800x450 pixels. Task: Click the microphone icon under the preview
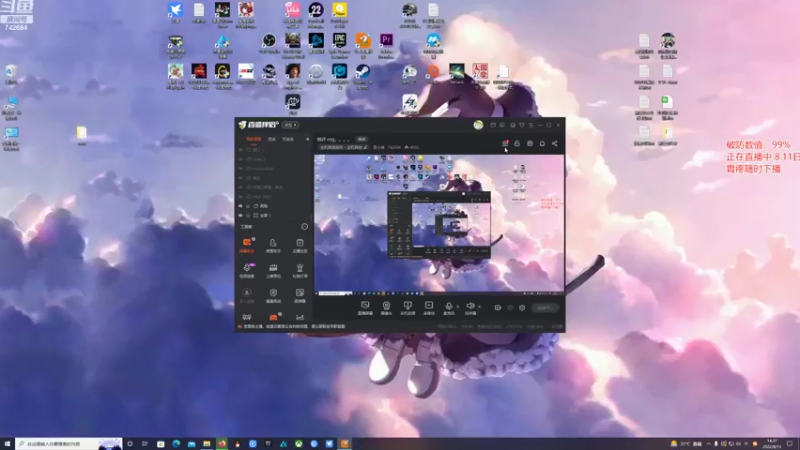(448, 307)
